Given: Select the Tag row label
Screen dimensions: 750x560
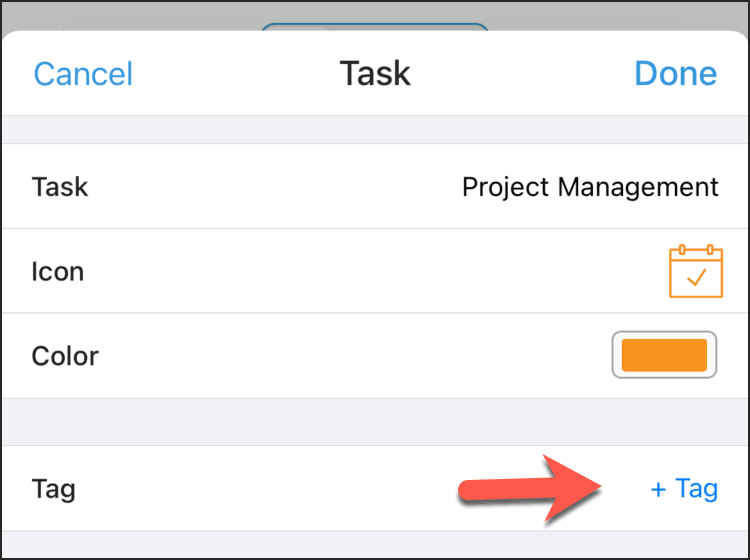Looking at the screenshot, I should (x=54, y=489).
